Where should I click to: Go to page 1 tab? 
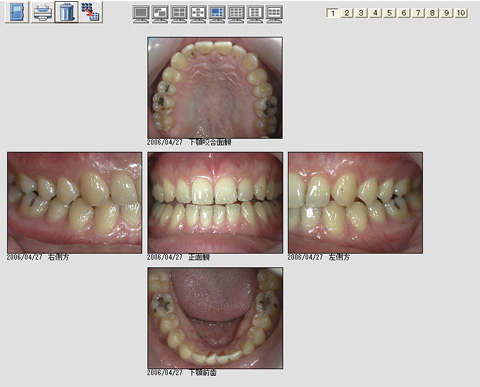[x=332, y=13]
